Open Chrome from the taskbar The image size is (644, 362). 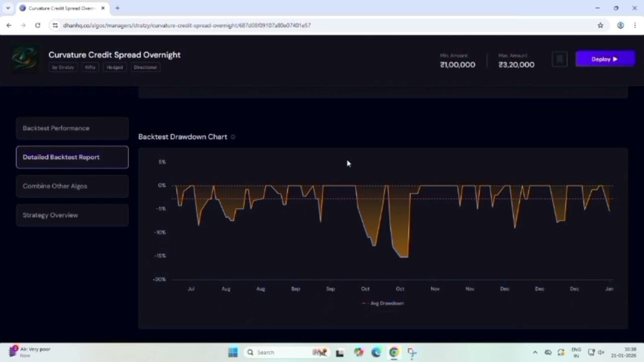[x=394, y=352]
